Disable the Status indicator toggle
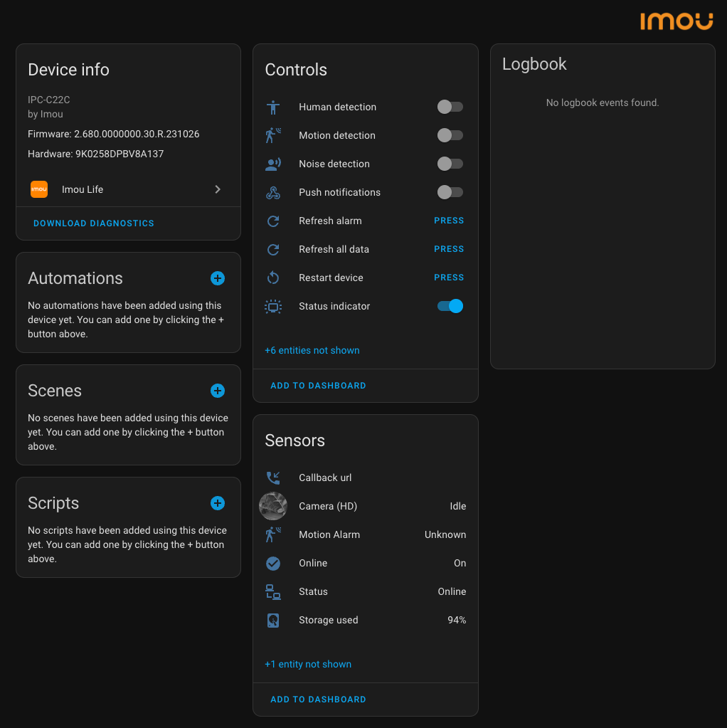Viewport: 727px width, 728px height. click(450, 306)
